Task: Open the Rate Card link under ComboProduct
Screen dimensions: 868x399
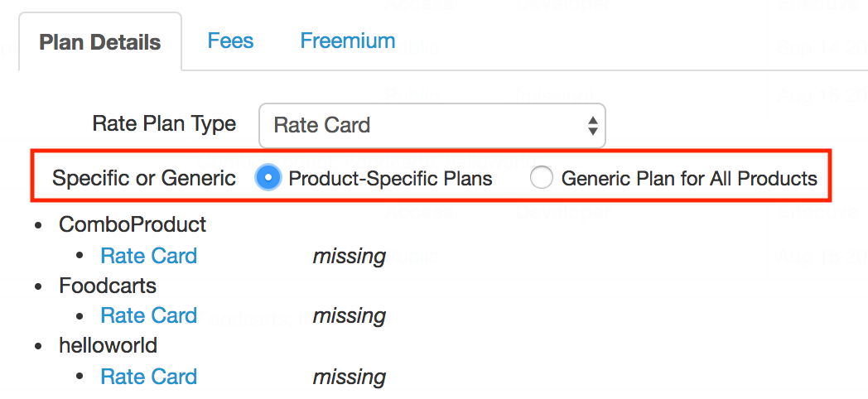Action: [x=148, y=256]
